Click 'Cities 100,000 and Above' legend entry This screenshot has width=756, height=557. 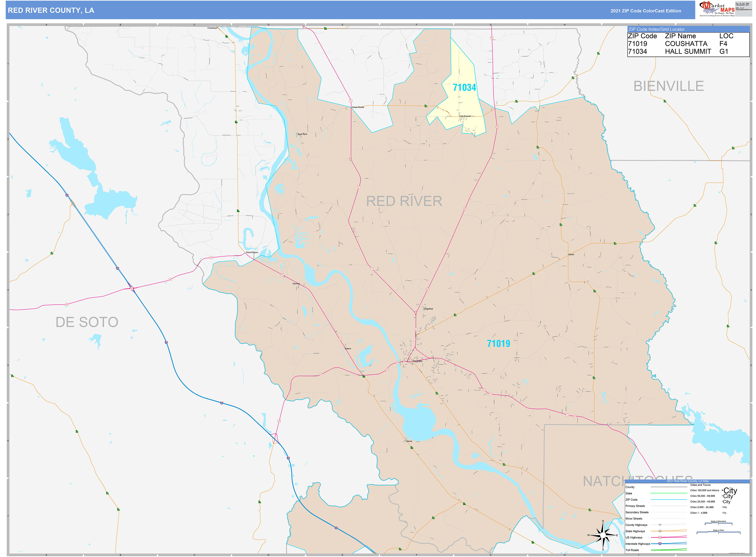tap(704, 491)
